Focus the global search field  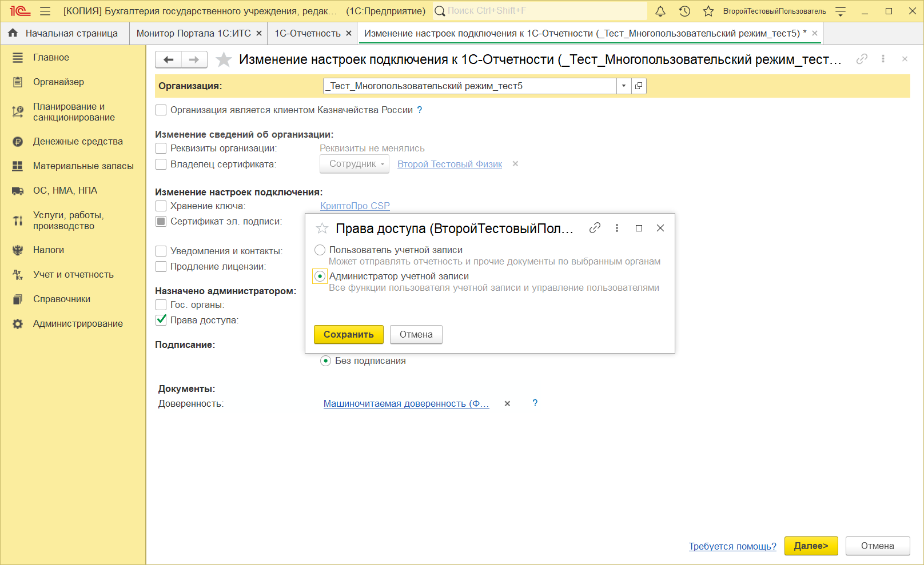click(x=540, y=11)
